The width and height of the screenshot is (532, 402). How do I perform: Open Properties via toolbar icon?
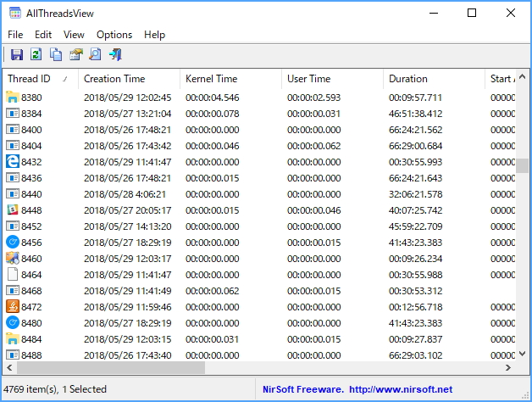tap(76, 54)
